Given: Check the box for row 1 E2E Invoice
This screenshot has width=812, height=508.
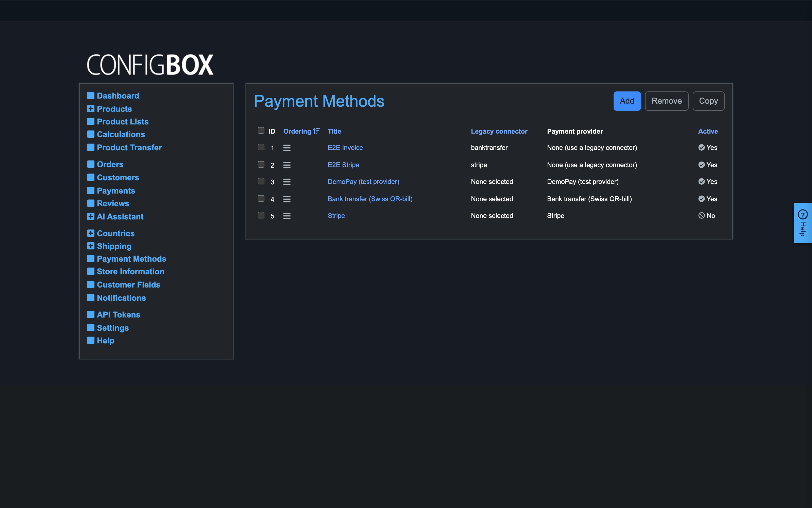Looking at the screenshot, I should [x=261, y=147].
